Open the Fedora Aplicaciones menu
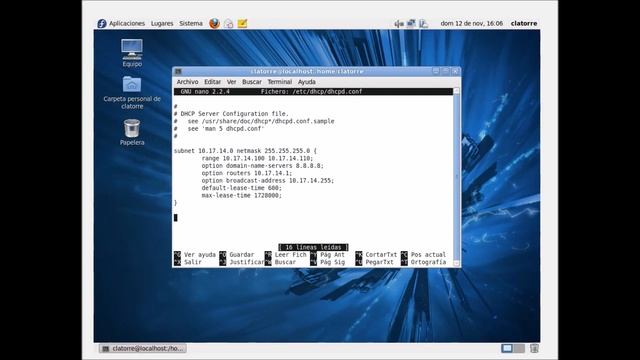Viewport: 640px width, 360px height. click(121, 23)
